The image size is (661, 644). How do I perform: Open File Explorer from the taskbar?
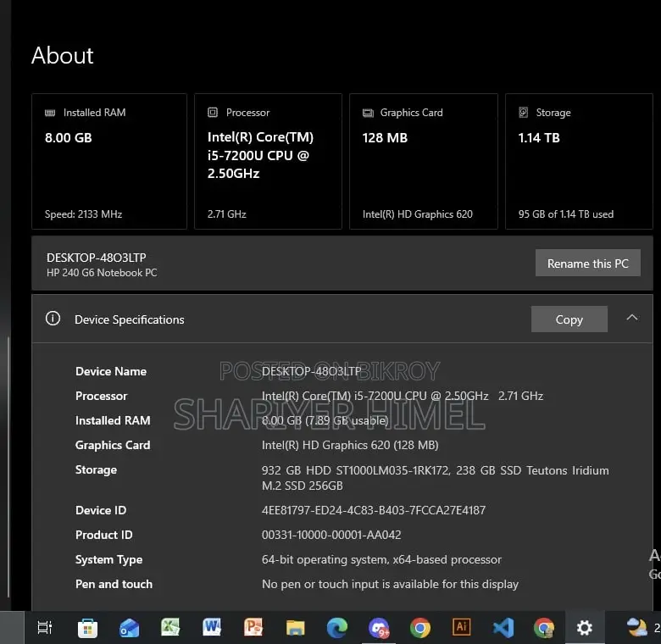click(x=295, y=628)
